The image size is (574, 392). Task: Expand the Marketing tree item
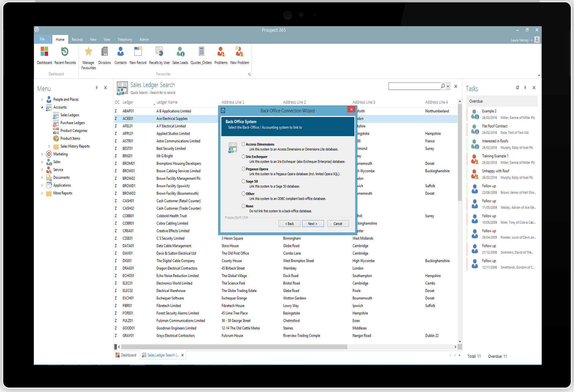coord(42,154)
